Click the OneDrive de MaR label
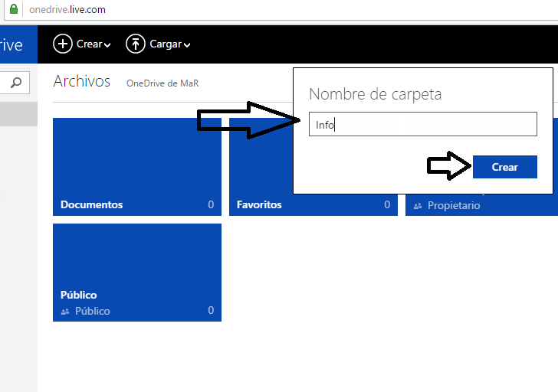Screen dimensions: 558x392 pos(162,83)
